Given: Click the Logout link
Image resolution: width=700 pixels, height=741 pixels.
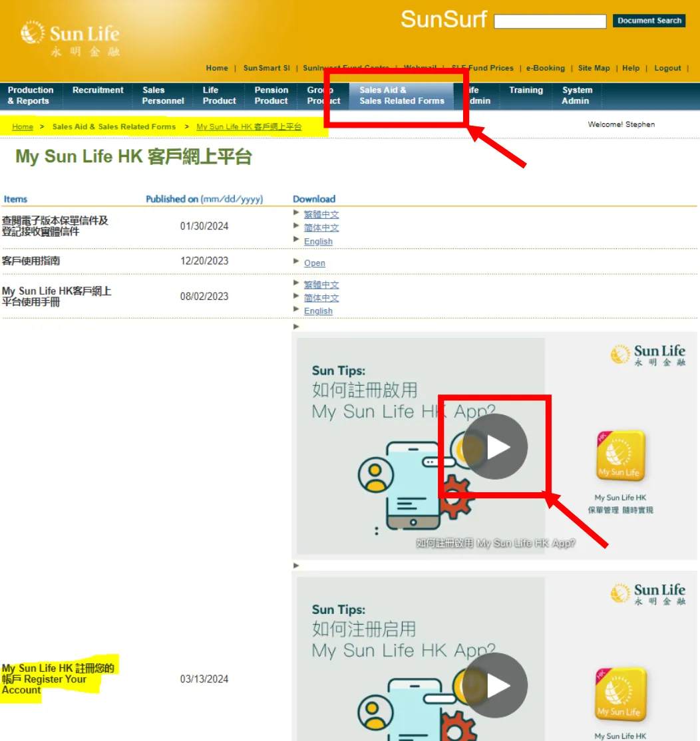Looking at the screenshot, I should pyautogui.click(x=667, y=68).
